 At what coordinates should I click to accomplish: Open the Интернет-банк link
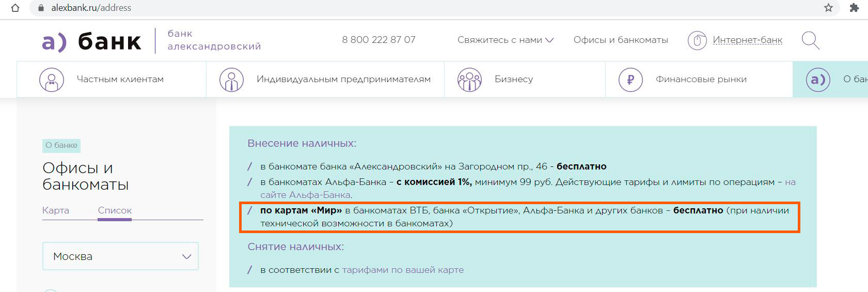747,40
